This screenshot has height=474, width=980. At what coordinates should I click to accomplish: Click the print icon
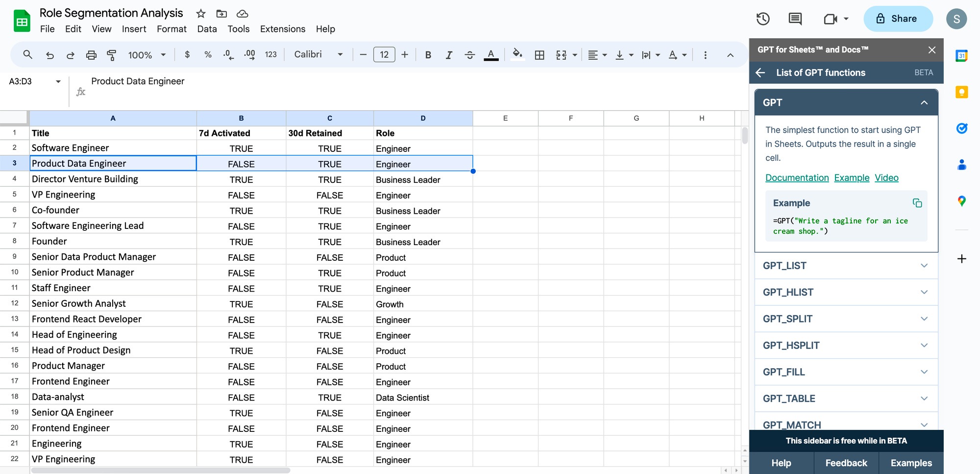[91, 55]
